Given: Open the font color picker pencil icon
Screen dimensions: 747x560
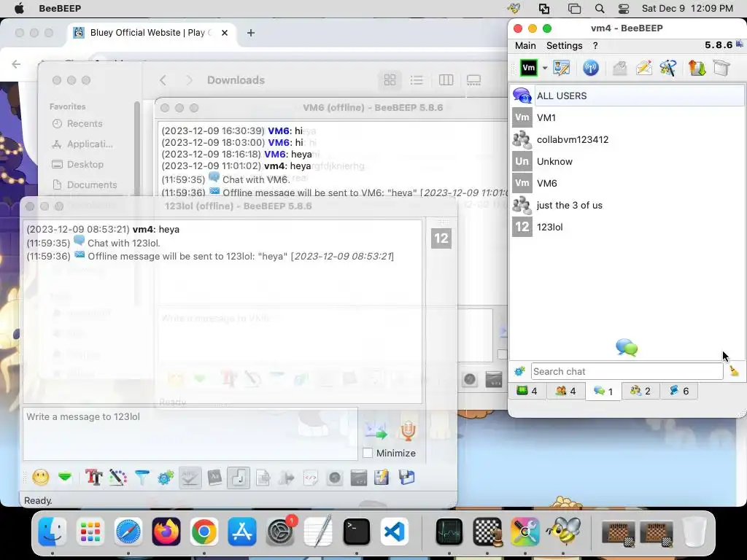Looking at the screenshot, I should tap(117, 477).
